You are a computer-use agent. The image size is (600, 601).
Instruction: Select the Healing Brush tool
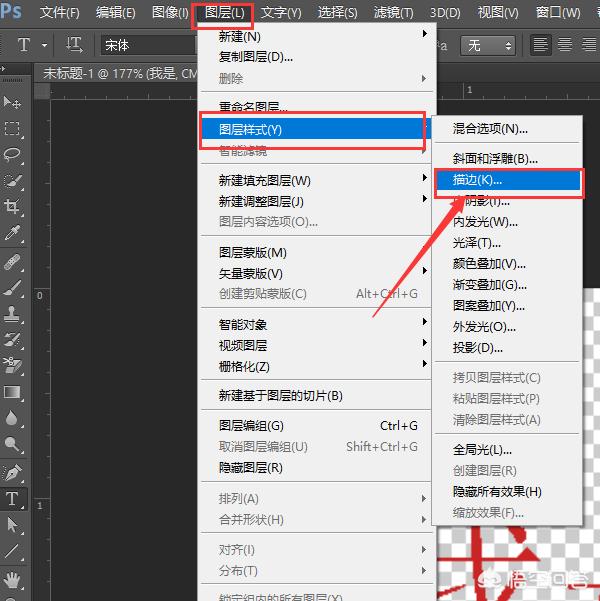[12, 263]
